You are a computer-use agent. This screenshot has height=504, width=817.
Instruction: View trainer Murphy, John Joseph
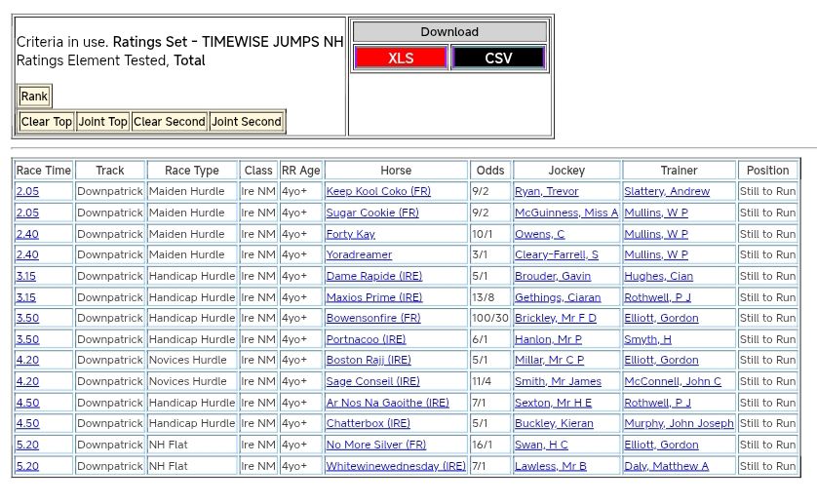pyautogui.click(x=679, y=424)
